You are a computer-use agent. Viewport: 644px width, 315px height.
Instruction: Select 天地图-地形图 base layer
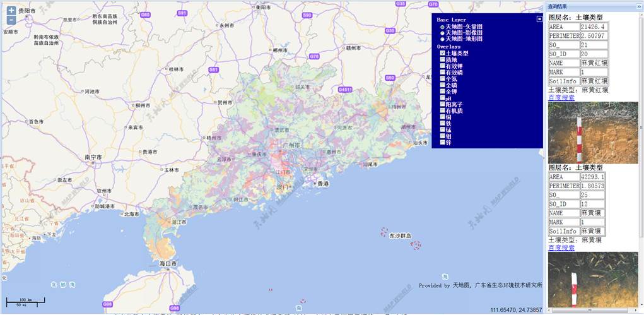pos(442,39)
